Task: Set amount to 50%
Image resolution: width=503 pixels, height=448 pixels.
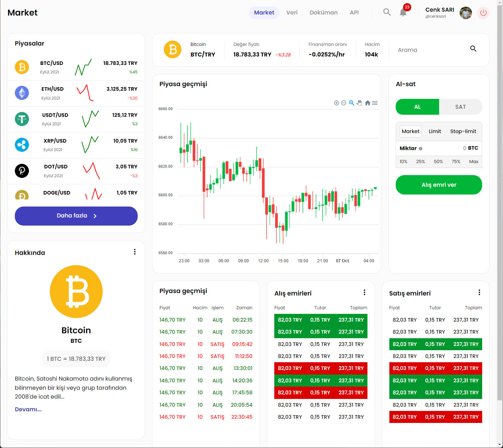Action: click(438, 162)
